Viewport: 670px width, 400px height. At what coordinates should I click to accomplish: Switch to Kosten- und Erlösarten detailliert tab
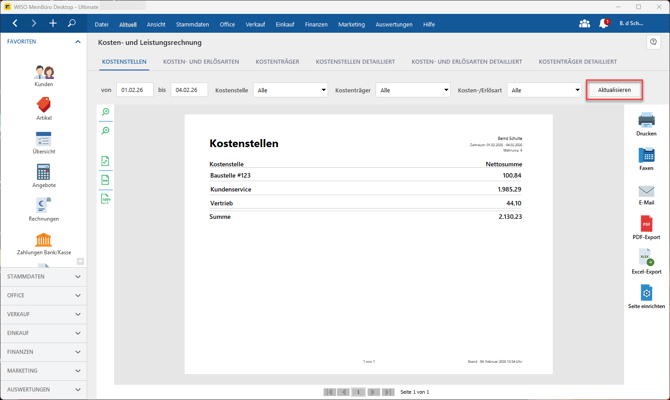467,62
